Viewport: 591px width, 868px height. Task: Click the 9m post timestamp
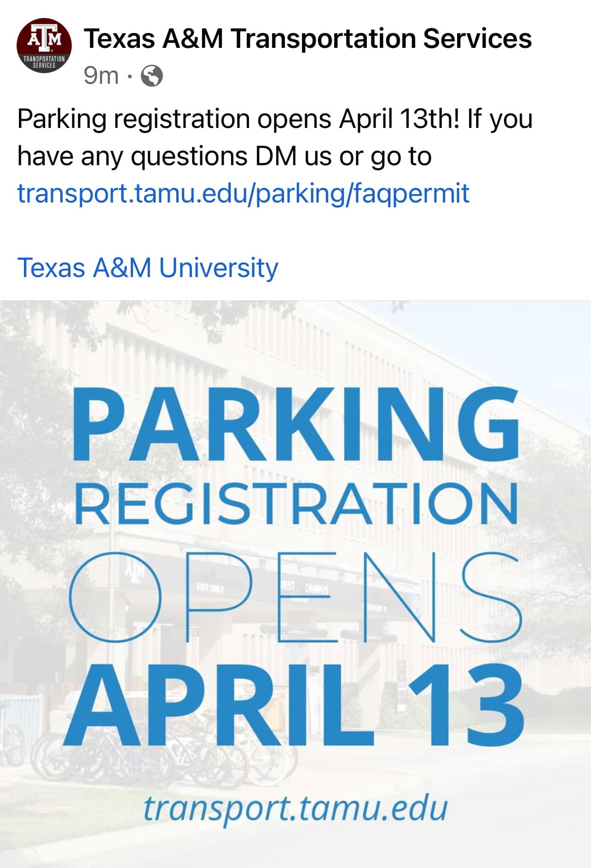101,75
